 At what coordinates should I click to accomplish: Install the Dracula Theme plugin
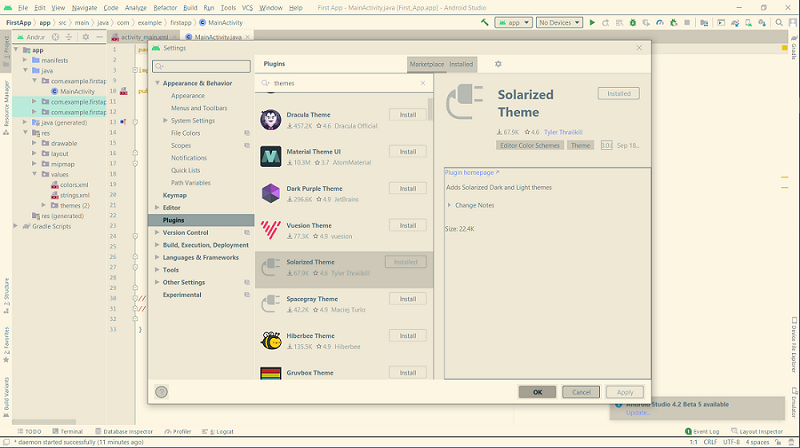tap(408, 115)
